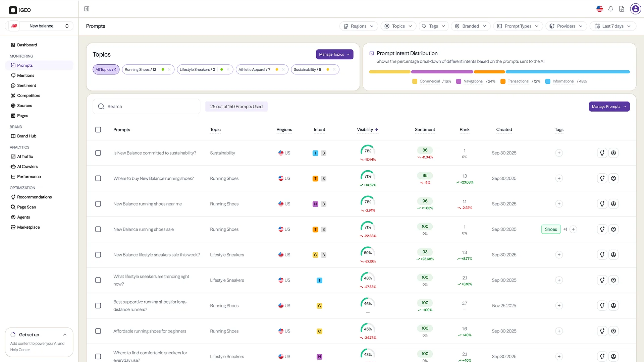Add another tag beside the Shoes tag
Viewport: 644px width, 362px height.
click(574, 229)
